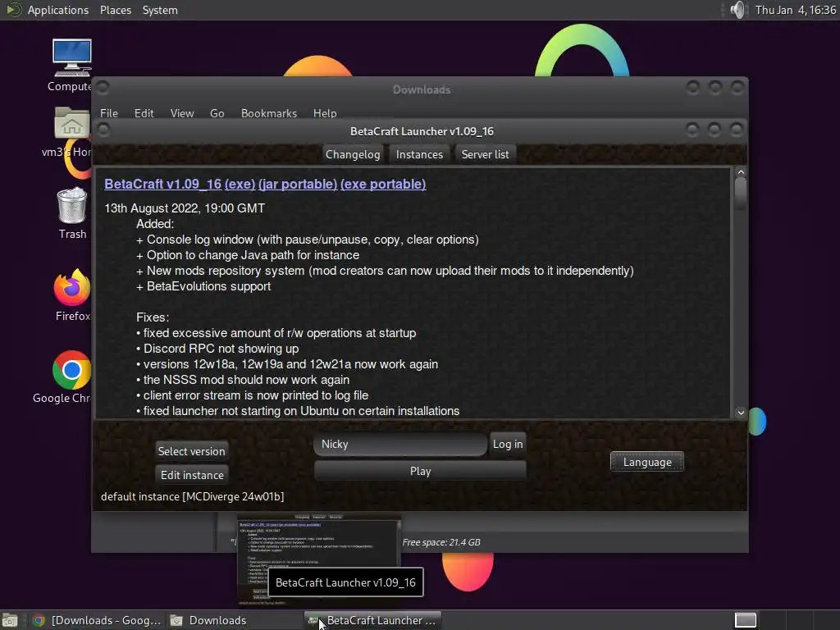Open Help menu in Downloads window

click(x=325, y=113)
